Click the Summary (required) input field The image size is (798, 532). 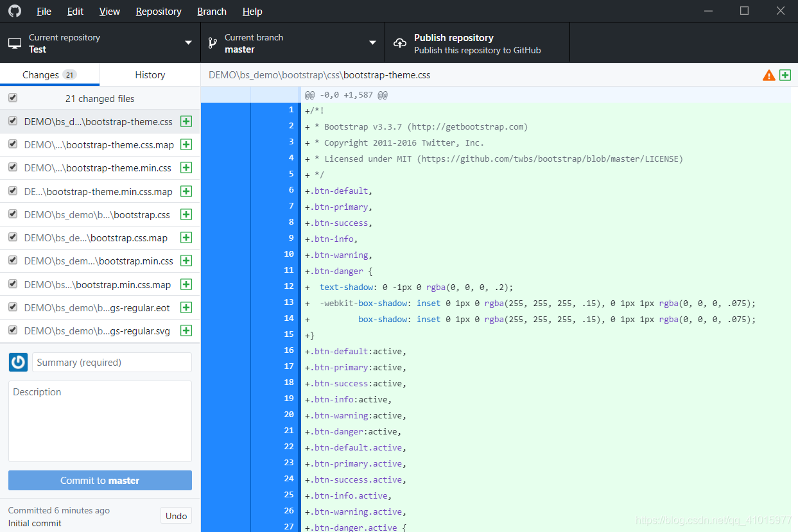point(112,362)
